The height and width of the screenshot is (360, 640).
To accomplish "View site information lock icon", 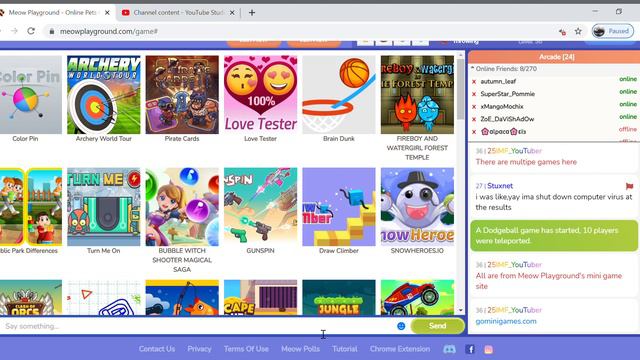I will click(x=51, y=31).
